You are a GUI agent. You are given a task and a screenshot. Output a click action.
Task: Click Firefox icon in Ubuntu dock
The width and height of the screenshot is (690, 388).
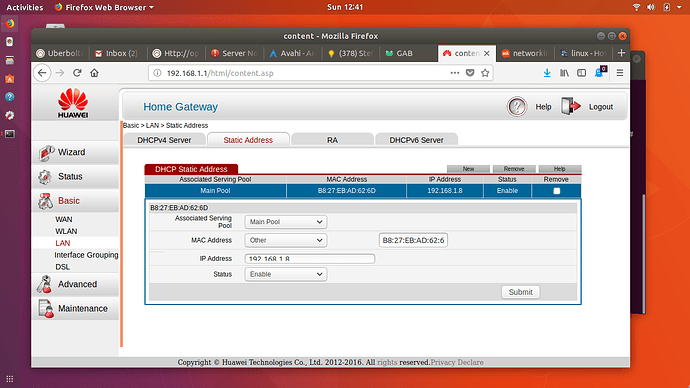click(10, 23)
